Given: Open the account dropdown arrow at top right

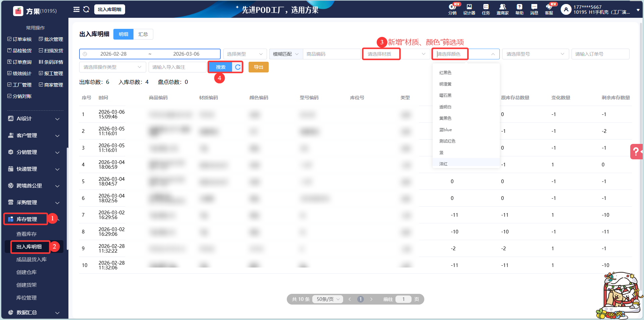Looking at the screenshot, I should pos(638,10).
